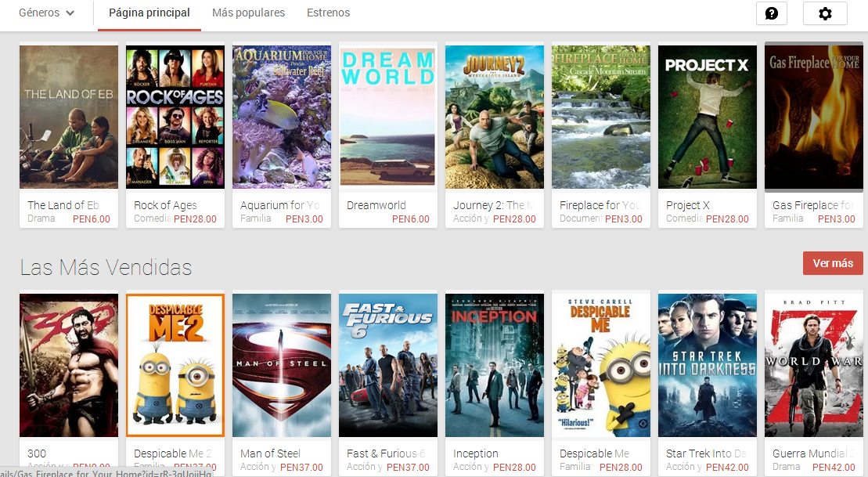Image resolution: width=868 pixels, height=477 pixels.
Task: Open the Gas Fireplace poster
Action: tap(814, 117)
